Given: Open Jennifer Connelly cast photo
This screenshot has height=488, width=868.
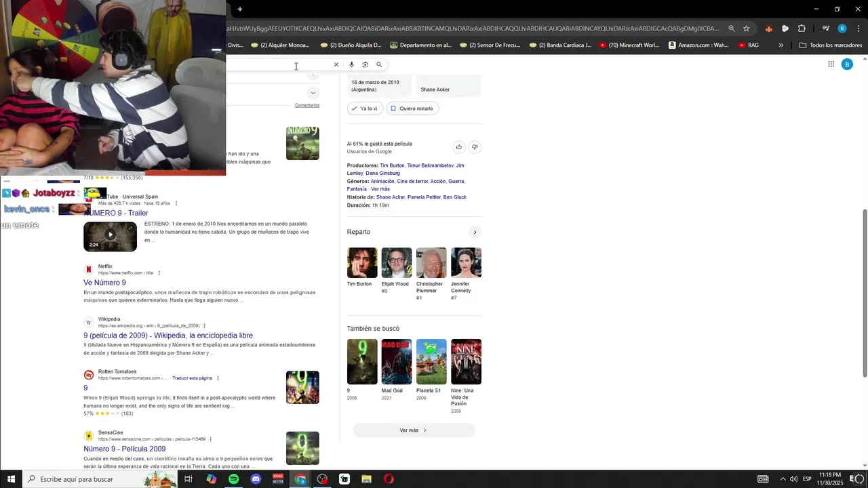Looking at the screenshot, I should 466,263.
